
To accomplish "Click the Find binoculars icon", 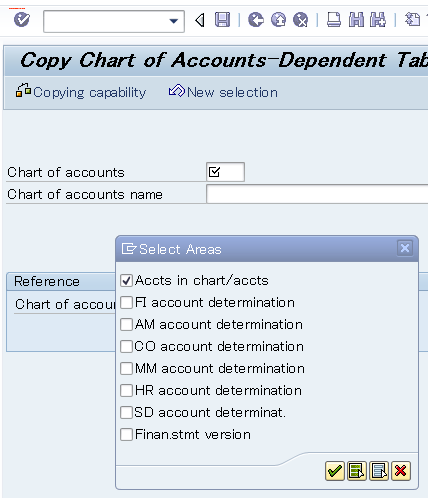I will click(x=356, y=20).
